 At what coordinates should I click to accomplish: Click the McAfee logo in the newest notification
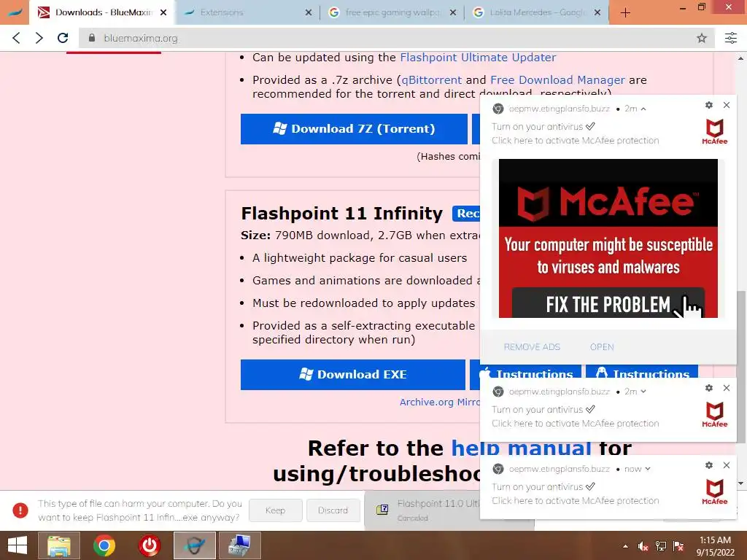click(x=715, y=492)
